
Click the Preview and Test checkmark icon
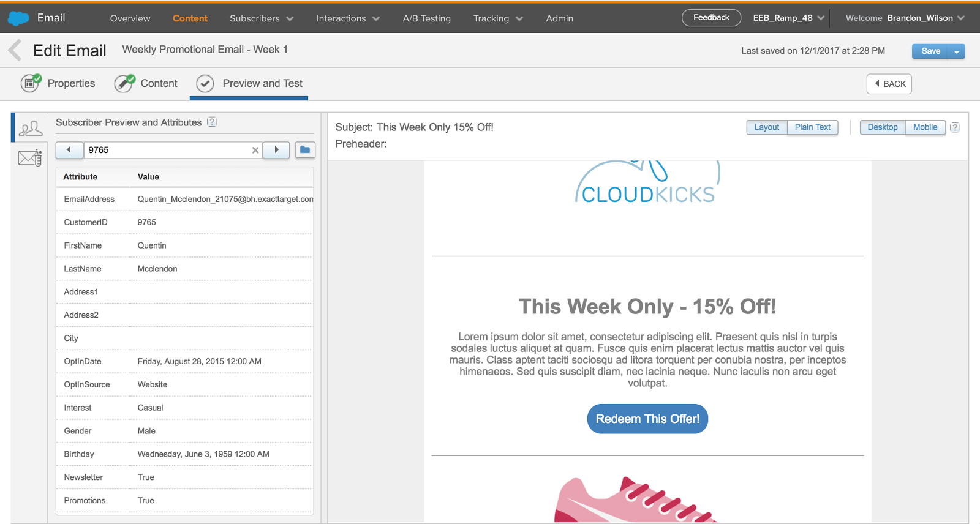point(205,83)
